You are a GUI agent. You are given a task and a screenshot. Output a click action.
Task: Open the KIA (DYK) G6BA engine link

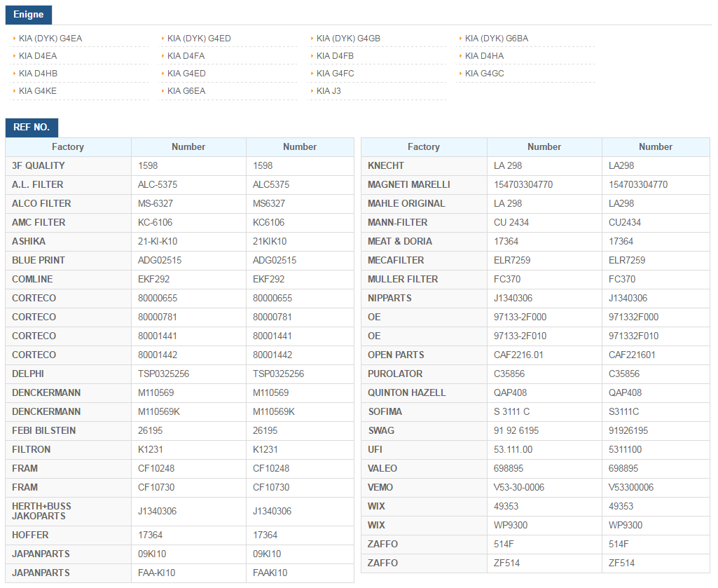click(497, 39)
